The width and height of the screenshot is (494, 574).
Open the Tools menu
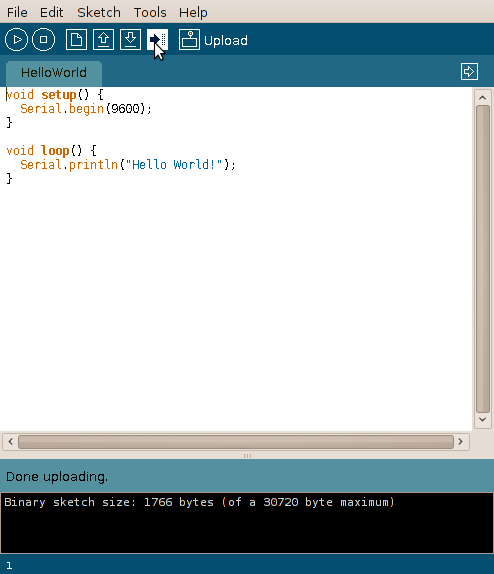pyautogui.click(x=150, y=12)
